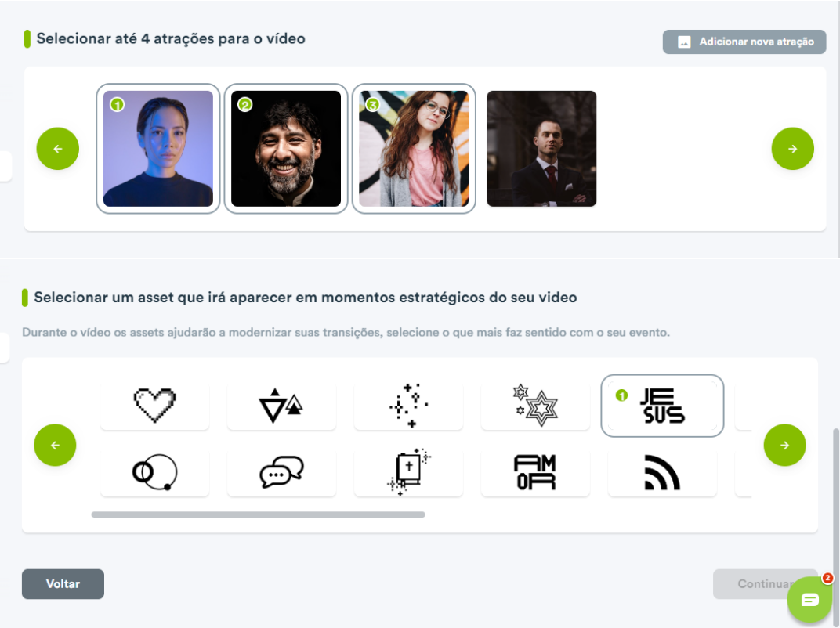Click Adicionar nova atração button
This screenshot has height=628, width=840.
(x=744, y=42)
